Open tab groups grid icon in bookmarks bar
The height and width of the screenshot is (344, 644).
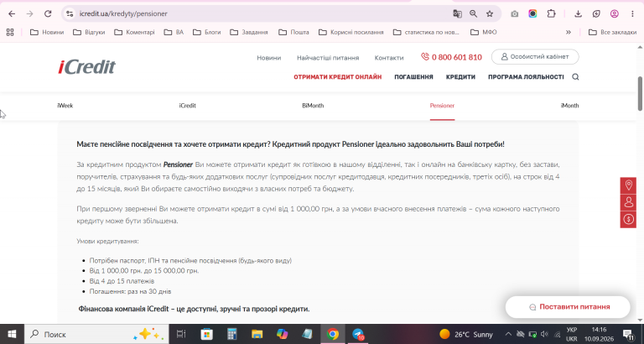tap(10, 32)
